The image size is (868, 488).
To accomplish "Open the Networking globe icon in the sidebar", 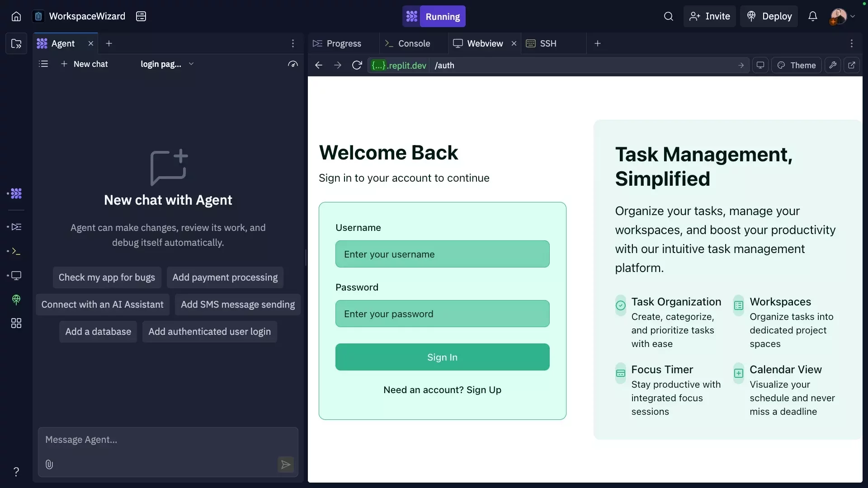I will click(x=16, y=300).
